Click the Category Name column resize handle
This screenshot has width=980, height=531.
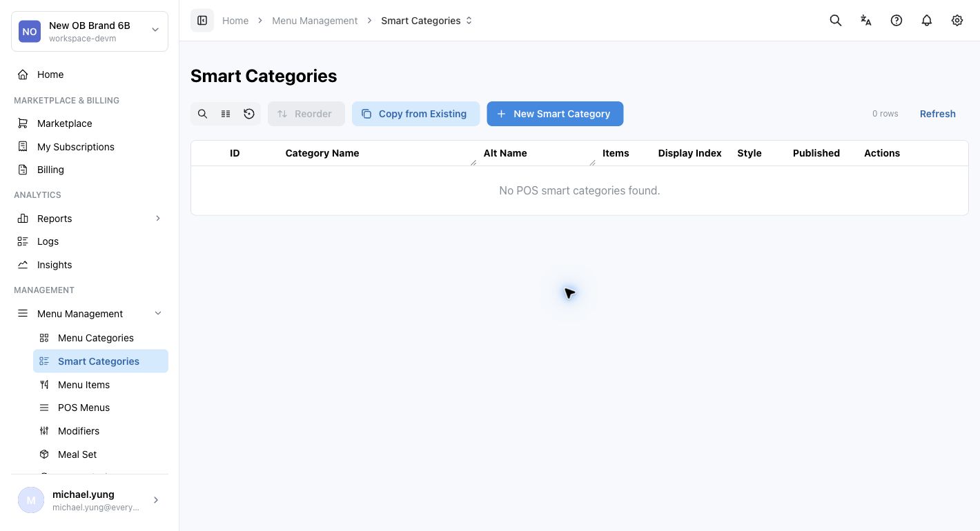pos(473,163)
